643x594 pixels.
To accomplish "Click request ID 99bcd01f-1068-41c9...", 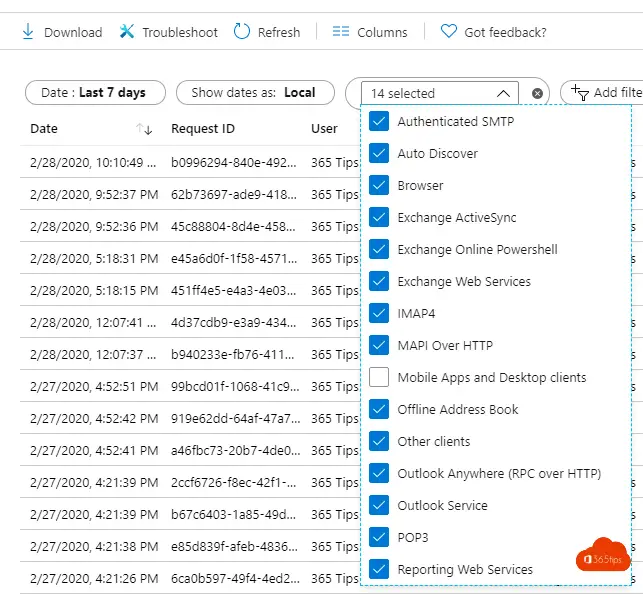I will click(x=235, y=387).
